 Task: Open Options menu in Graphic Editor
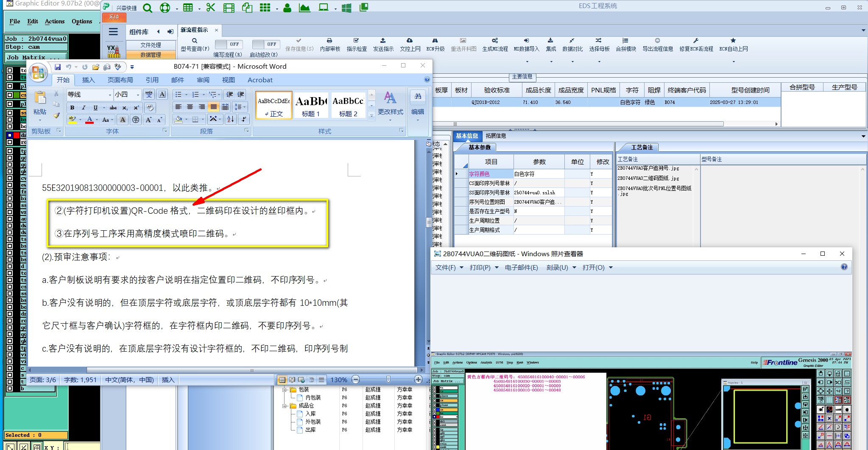coord(82,21)
